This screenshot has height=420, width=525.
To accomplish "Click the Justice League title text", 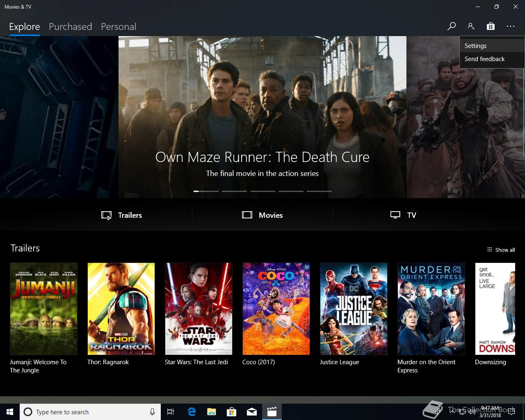I will point(339,362).
